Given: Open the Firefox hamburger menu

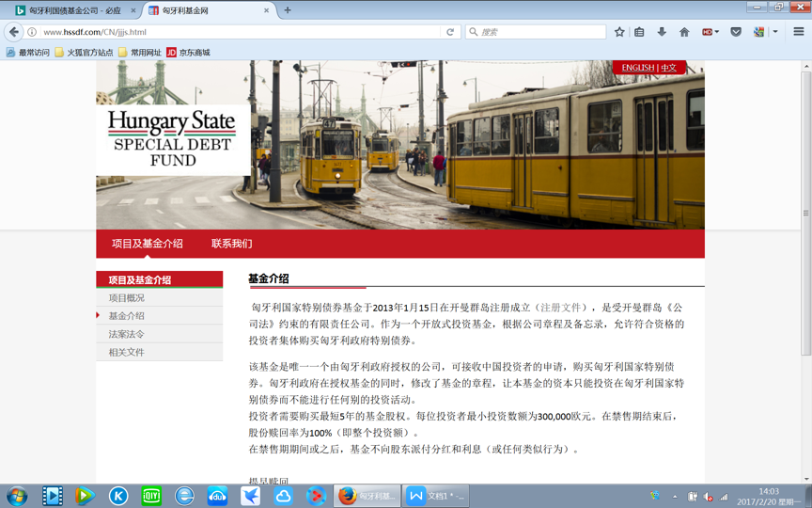Looking at the screenshot, I should click(x=798, y=32).
